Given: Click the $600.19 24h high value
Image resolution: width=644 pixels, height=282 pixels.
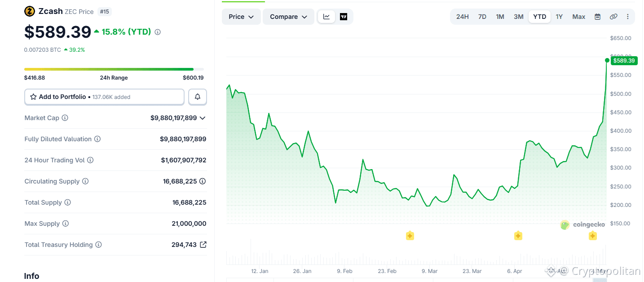Looking at the screenshot, I should (193, 78).
